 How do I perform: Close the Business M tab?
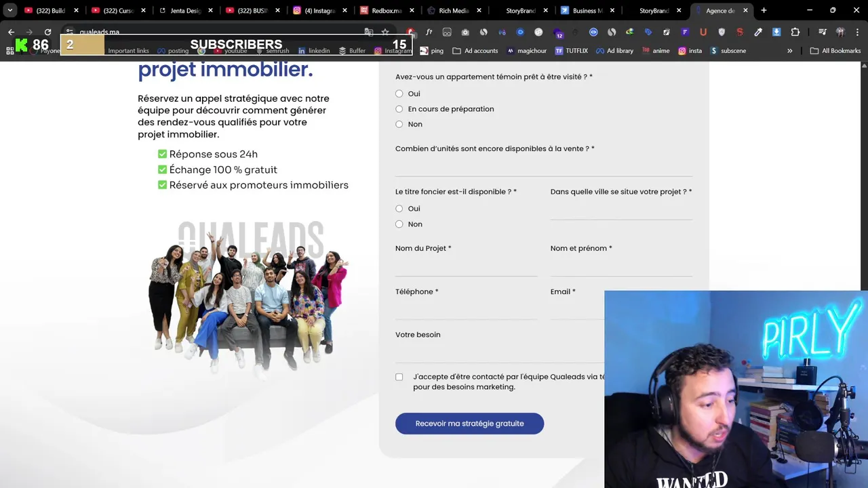[614, 11]
